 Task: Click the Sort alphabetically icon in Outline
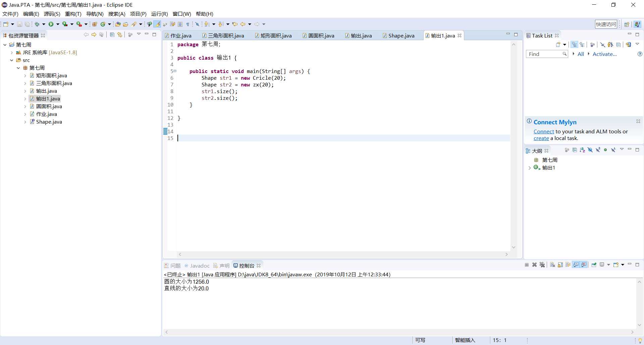click(582, 150)
